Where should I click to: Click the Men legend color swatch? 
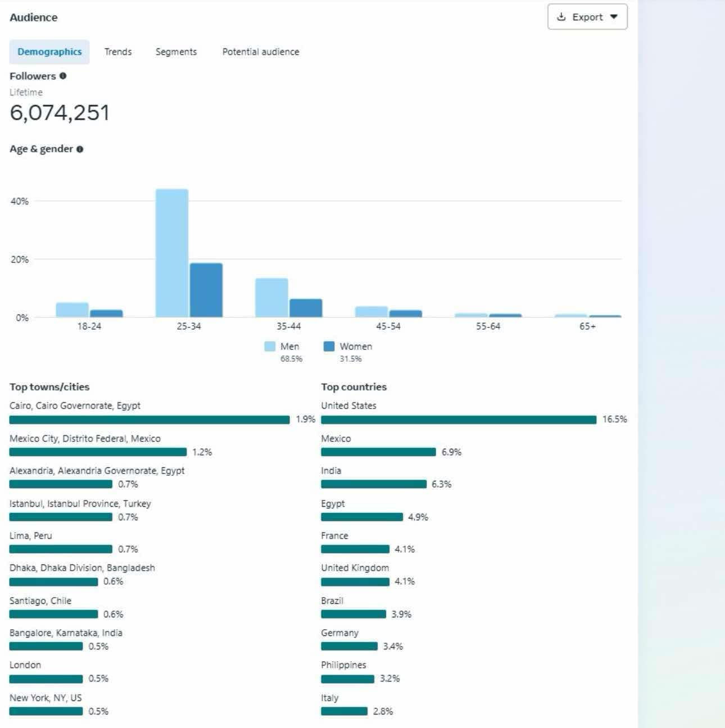click(x=270, y=347)
